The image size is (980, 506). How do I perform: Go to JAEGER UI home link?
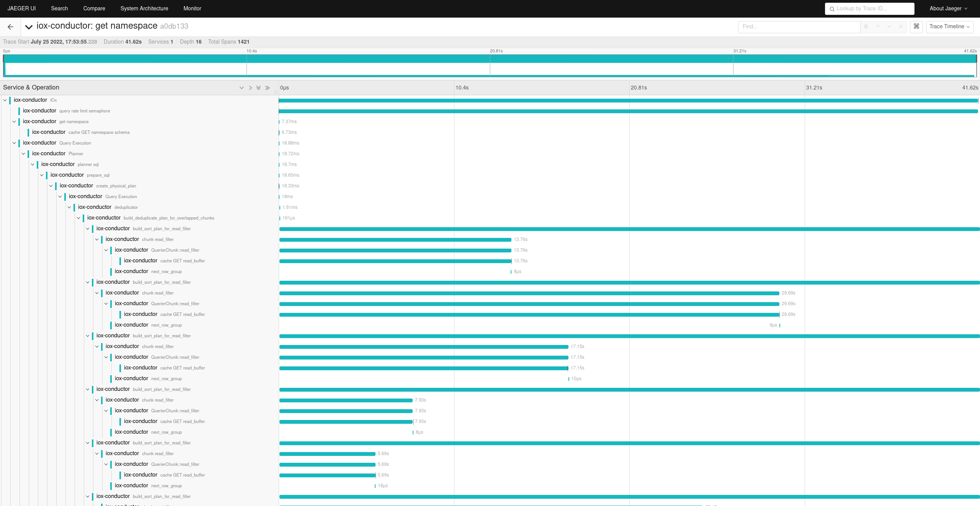coord(21,8)
